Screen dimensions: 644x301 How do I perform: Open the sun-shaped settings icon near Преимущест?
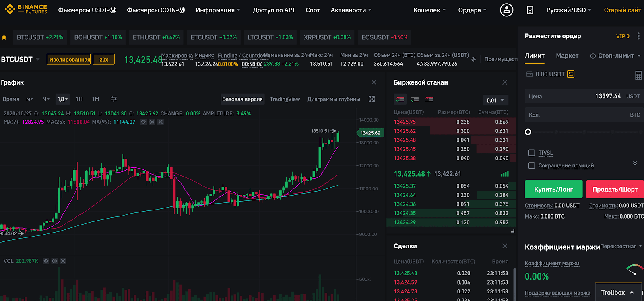(x=474, y=59)
